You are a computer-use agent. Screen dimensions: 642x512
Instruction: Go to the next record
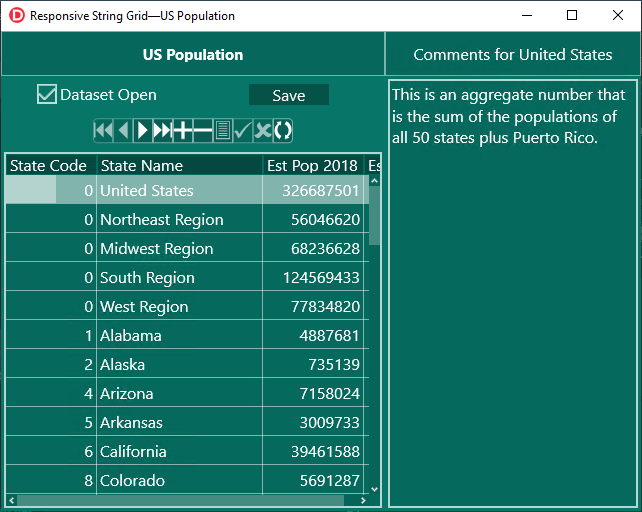pyautogui.click(x=143, y=130)
